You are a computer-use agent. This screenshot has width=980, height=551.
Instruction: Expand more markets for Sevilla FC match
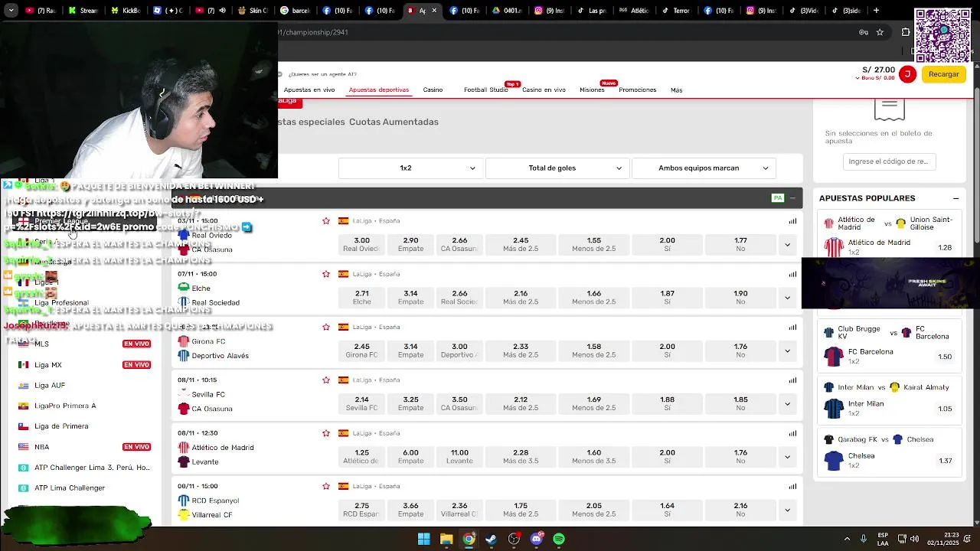(x=787, y=404)
